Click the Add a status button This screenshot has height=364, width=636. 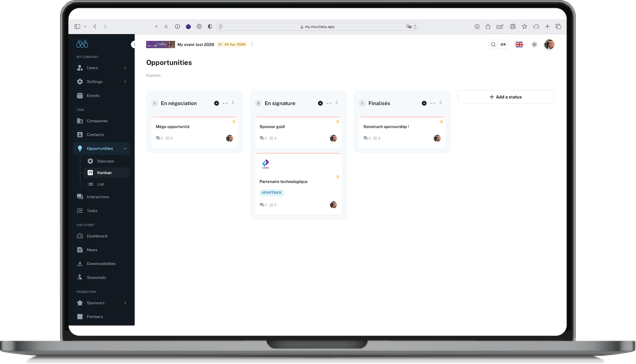pyautogui.click(x=506, y=97)
